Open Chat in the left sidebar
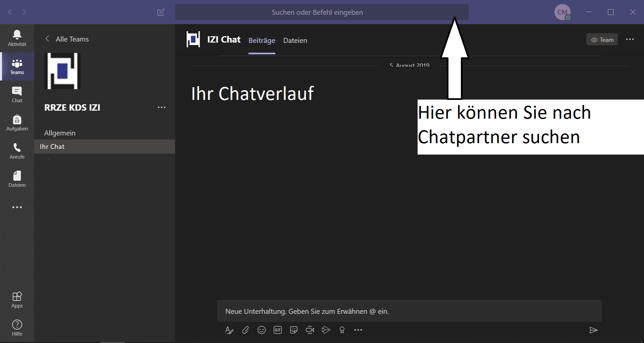The image size is (644, 343). [x=17, y=95]
